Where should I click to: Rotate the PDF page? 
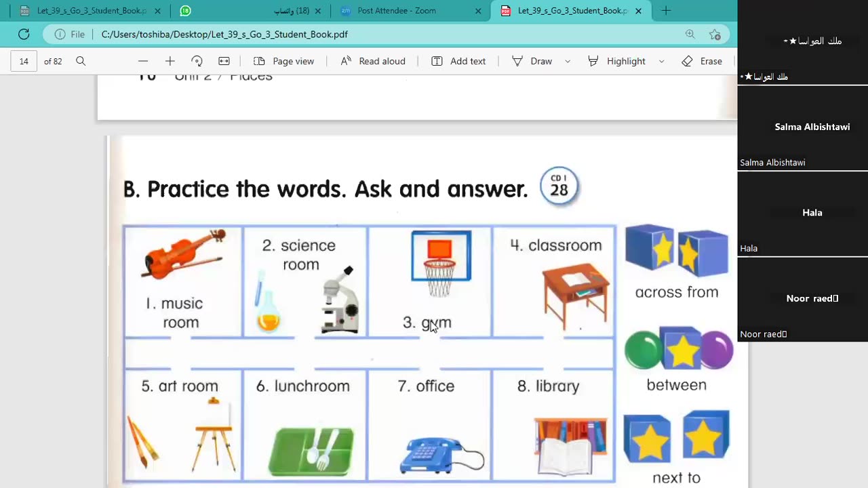pyautogui.click(x=197, y=61)
